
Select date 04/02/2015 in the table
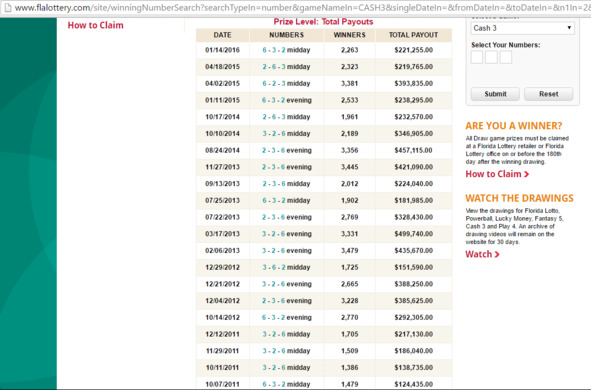coord(222,84)
